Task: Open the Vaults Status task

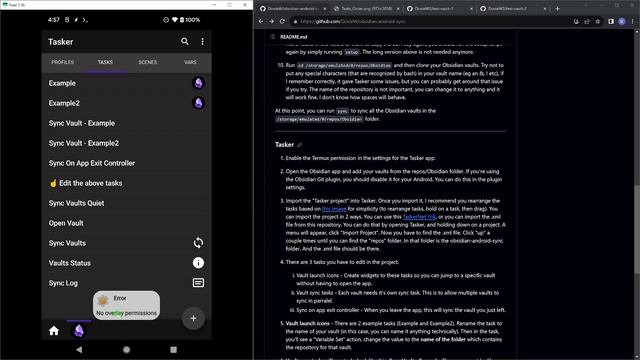Action: pyautogui.click(x=127, y=263)
